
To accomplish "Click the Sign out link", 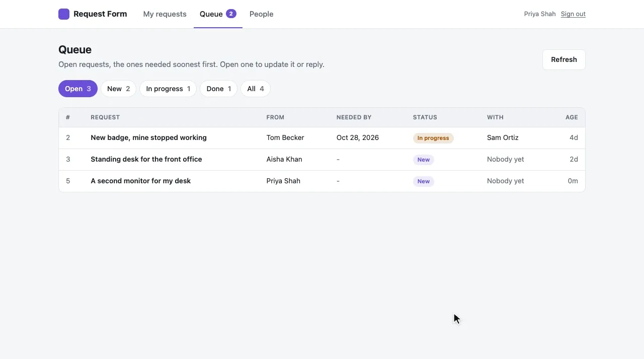I will point(573,14).
